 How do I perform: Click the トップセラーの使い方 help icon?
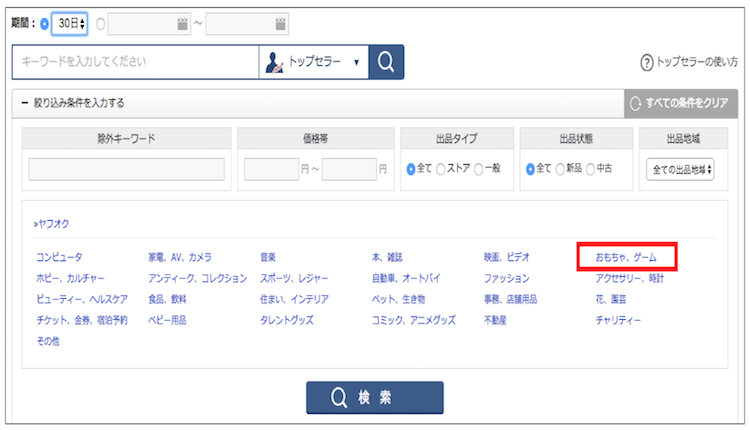point(647,63)
